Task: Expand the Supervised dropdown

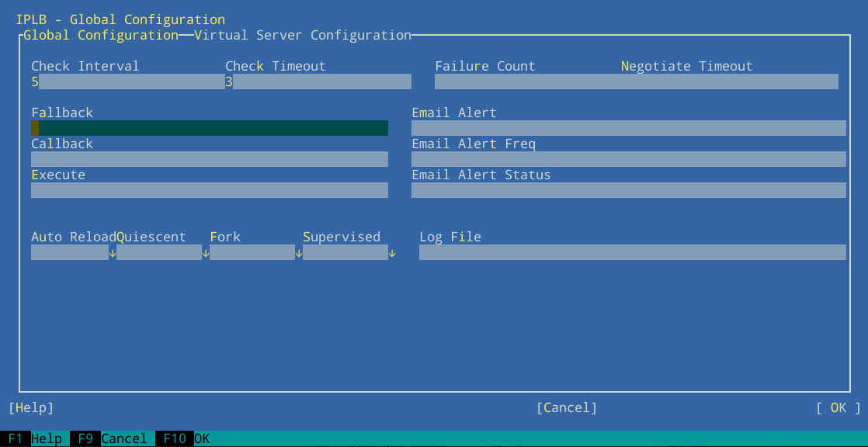Action: 392,253
